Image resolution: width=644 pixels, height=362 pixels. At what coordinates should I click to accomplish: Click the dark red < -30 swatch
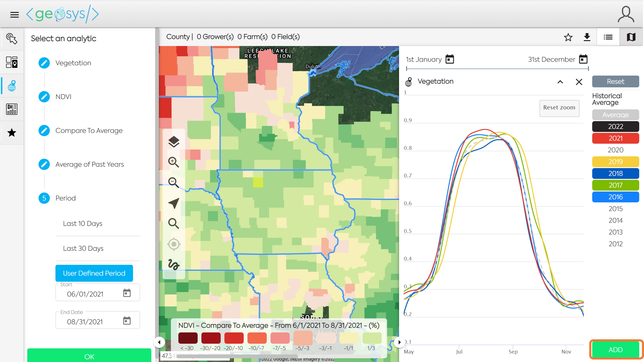click(188, 338)
